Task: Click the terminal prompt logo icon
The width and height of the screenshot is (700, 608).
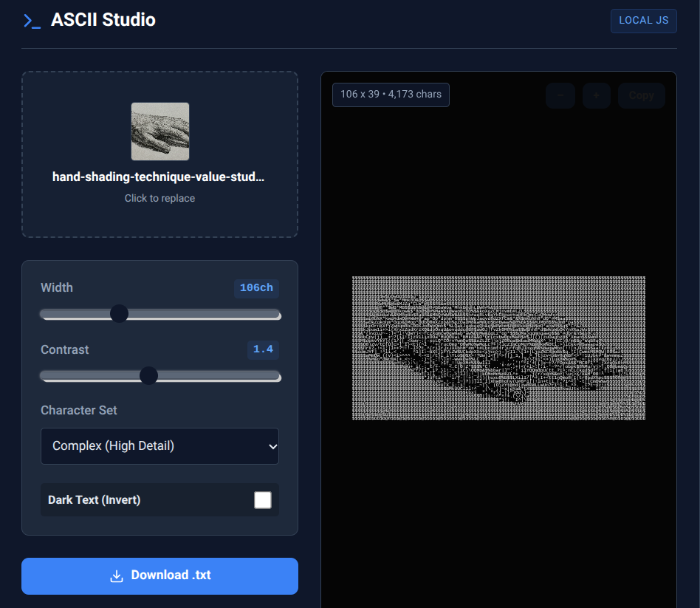Action: (30, 20)
